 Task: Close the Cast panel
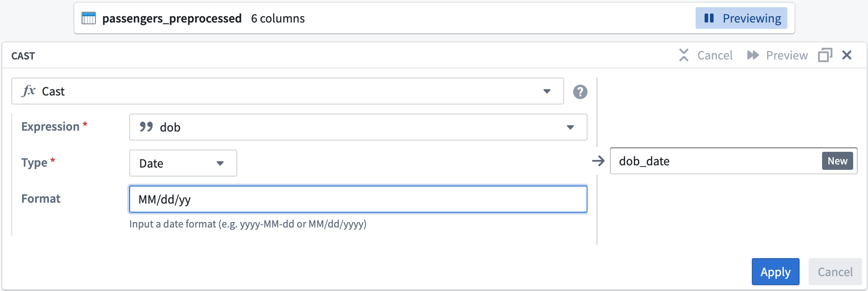pyautogui.click(x=847, y=55)
